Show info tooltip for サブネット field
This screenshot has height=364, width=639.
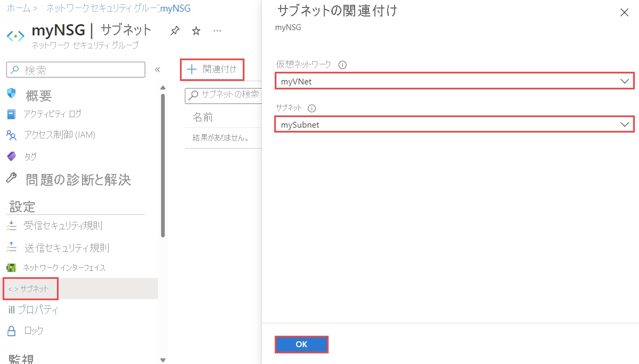pos(312,108)
